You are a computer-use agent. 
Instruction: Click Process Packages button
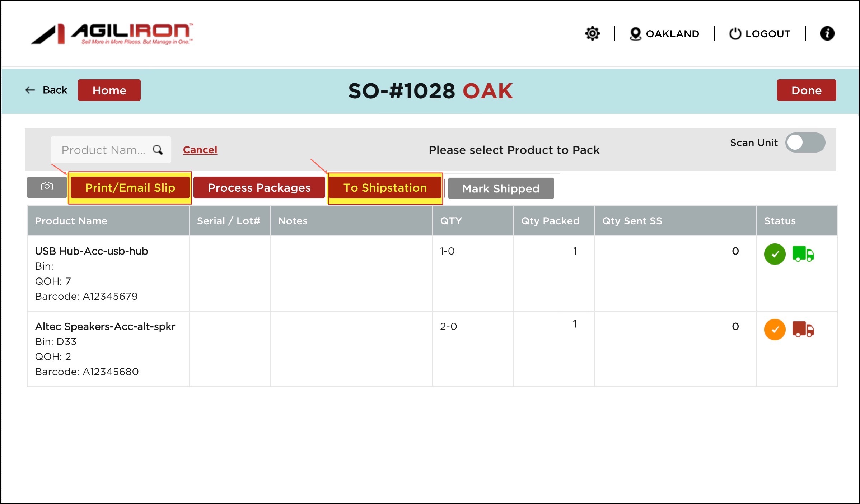tap(259, 188)
